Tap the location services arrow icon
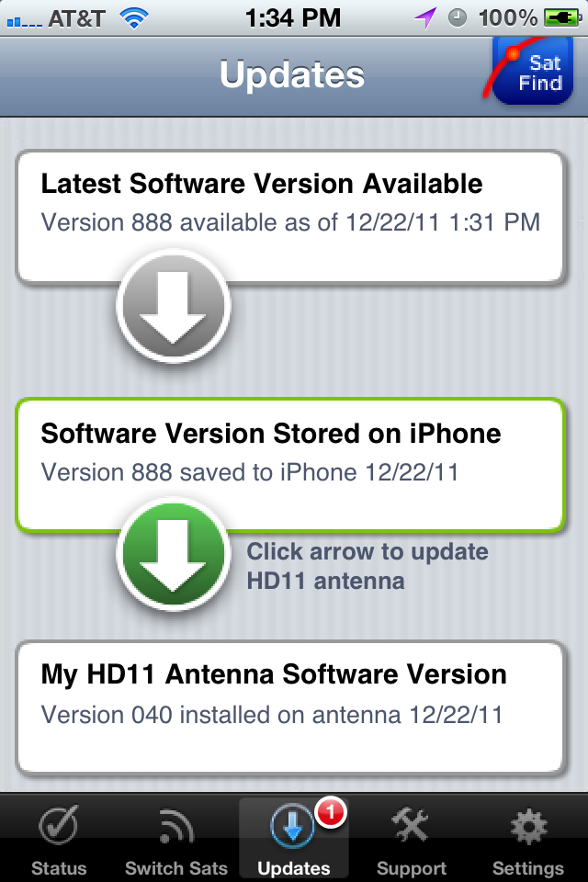This screenshot has width=588, height=882. pos(425,18)
